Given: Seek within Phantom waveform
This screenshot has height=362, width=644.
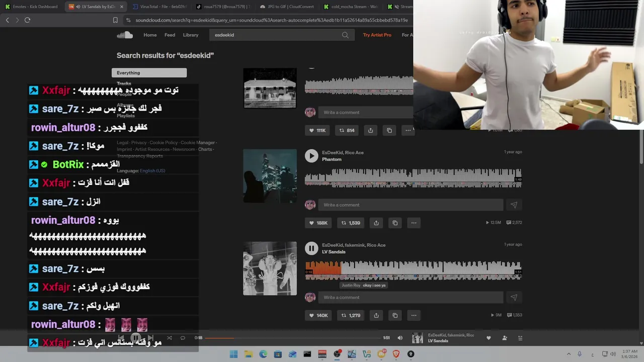Looking at the screenshot, I should click(413, 178).
